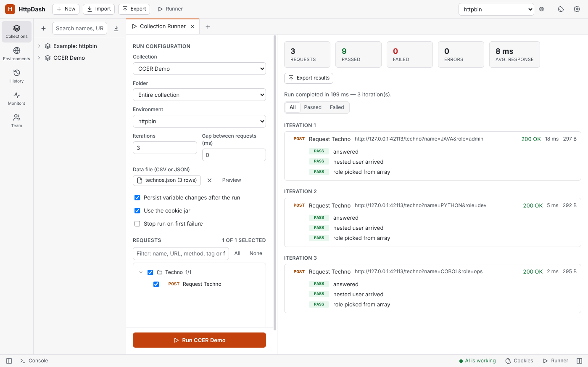
Task: Add a new collection with plus icon
Action: [x=43, y=28]
